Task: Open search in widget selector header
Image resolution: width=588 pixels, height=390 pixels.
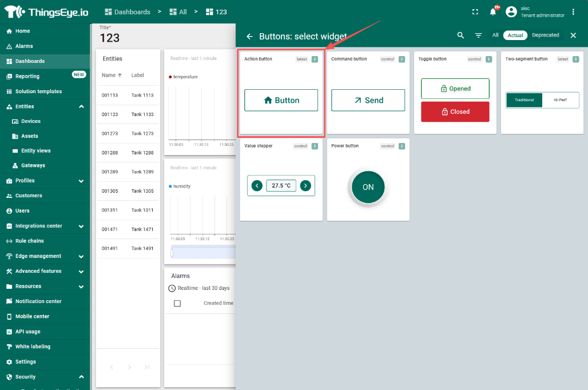Action: point(460,35)
